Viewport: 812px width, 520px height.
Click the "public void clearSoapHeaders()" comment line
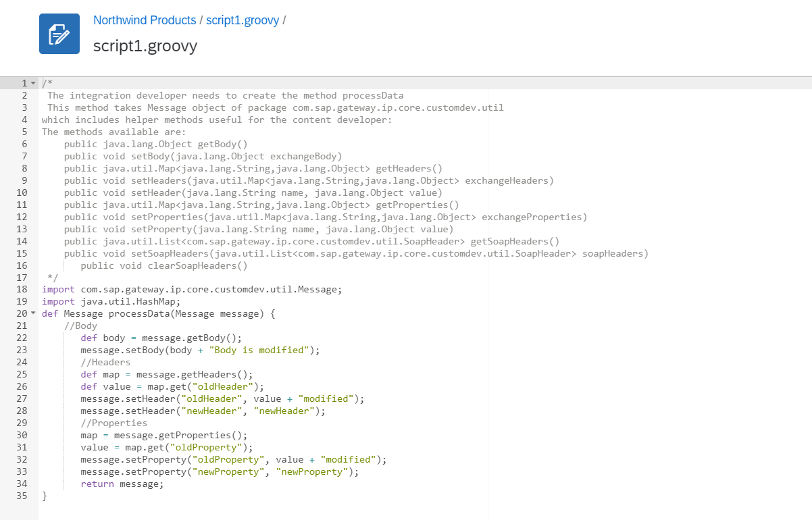pos(164,265)
